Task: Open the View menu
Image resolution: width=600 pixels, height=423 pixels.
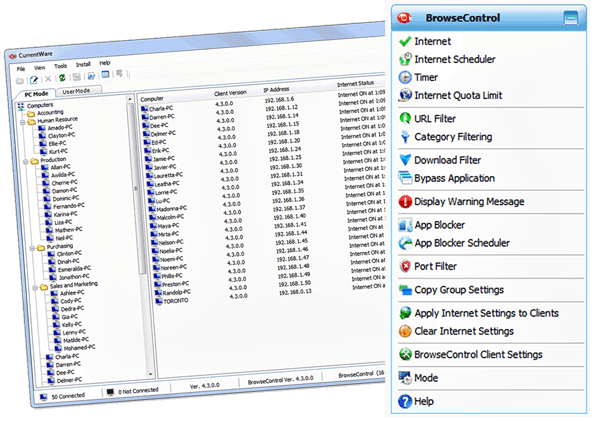Action: pos(39,67)
